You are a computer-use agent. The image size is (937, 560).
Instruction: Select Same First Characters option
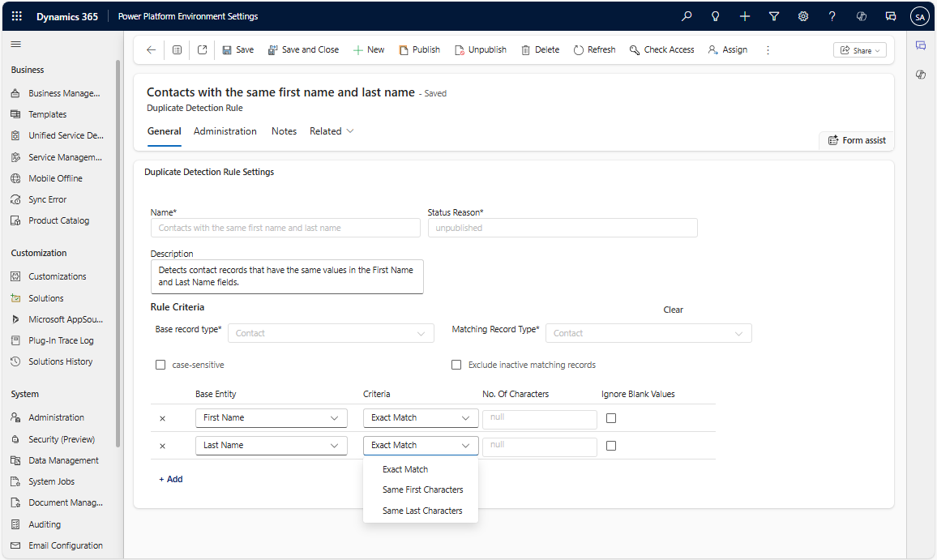point(422,489)
